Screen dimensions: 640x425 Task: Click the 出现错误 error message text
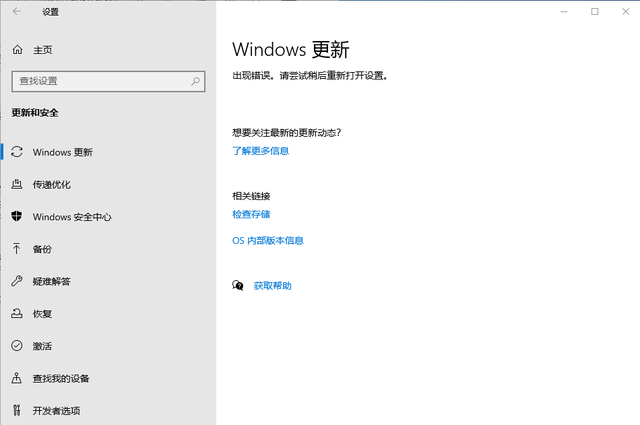[310, 76]
